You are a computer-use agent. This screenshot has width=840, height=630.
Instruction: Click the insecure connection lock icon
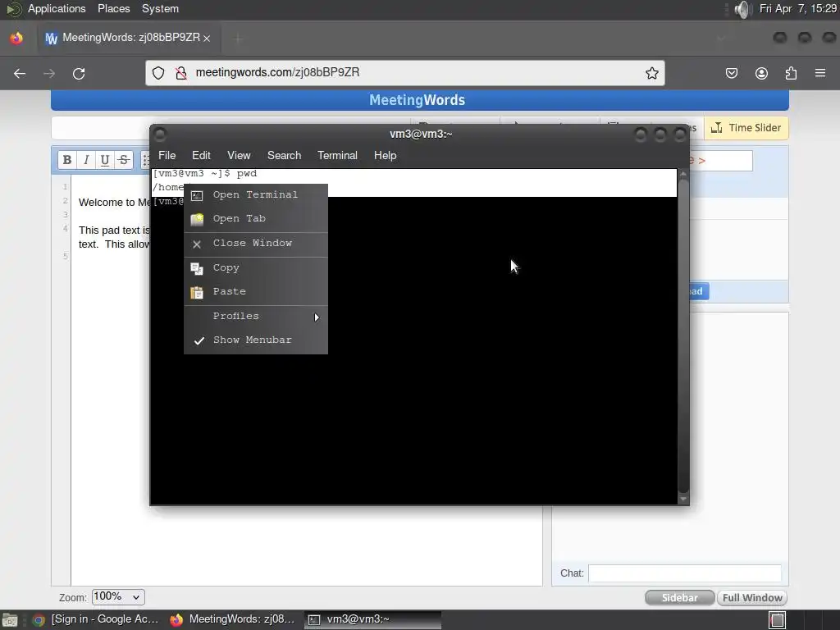tap(181, 73)
